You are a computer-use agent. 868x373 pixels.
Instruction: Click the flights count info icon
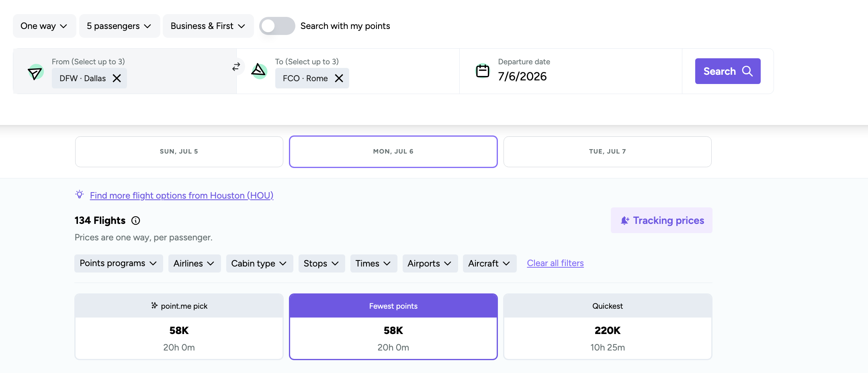click(136, 221)
